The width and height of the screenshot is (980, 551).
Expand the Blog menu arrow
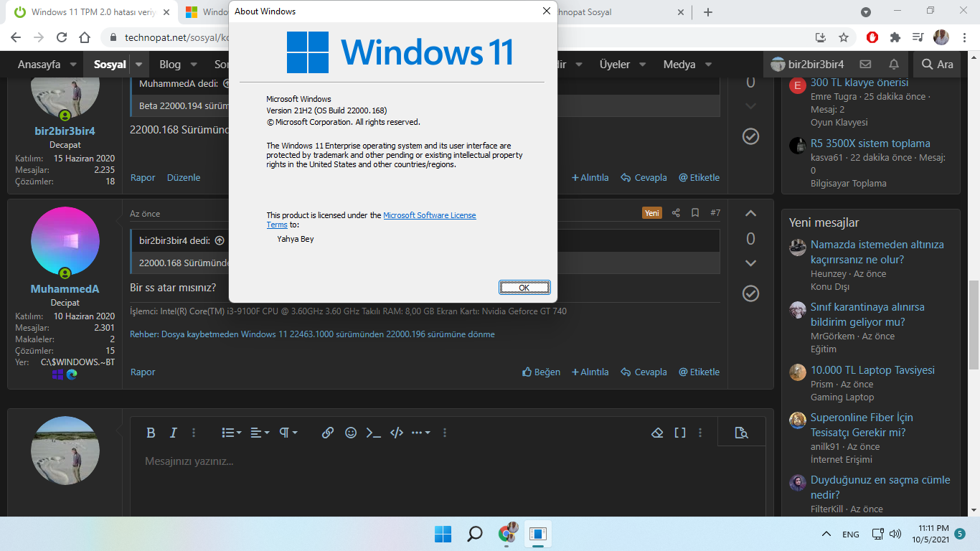[194, 65]
